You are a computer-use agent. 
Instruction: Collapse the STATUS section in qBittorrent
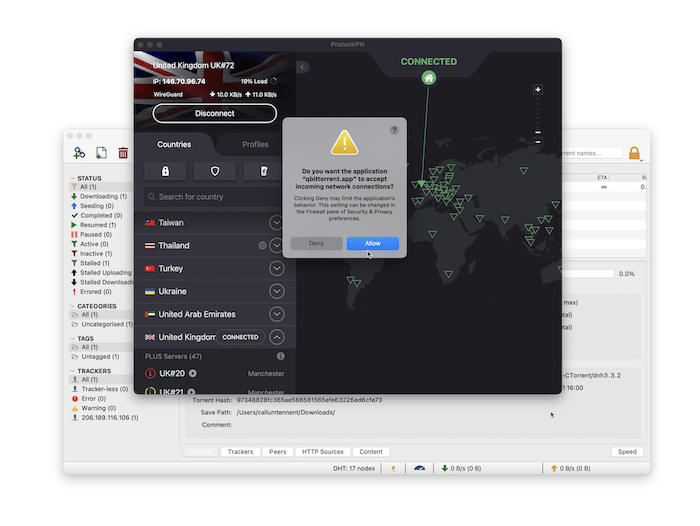coord(73,178)
